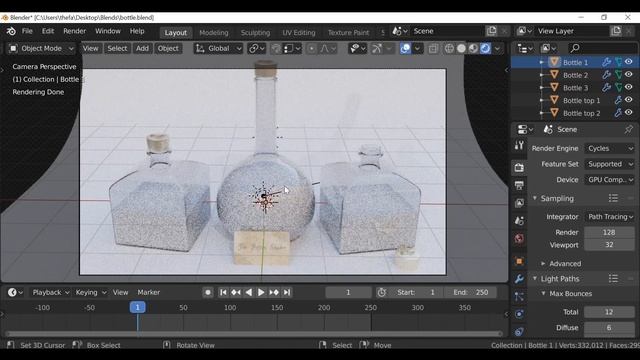Open the File menu
The width and height of the screenshot is (640, 360).
[27, 31]
